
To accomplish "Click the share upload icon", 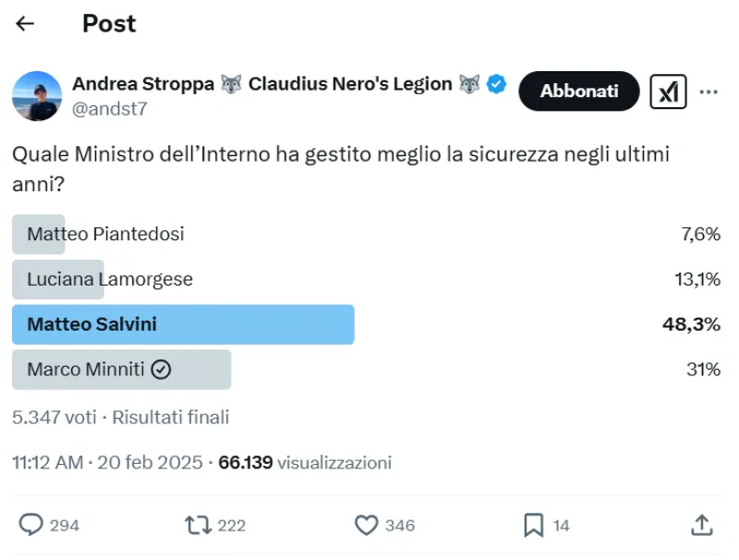I will click(702, 525).
